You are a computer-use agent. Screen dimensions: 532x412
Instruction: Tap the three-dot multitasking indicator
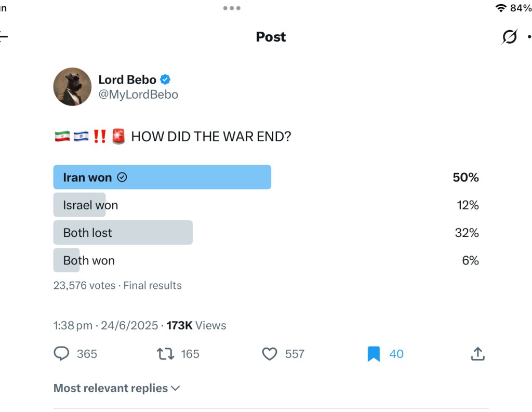(232, 8)
